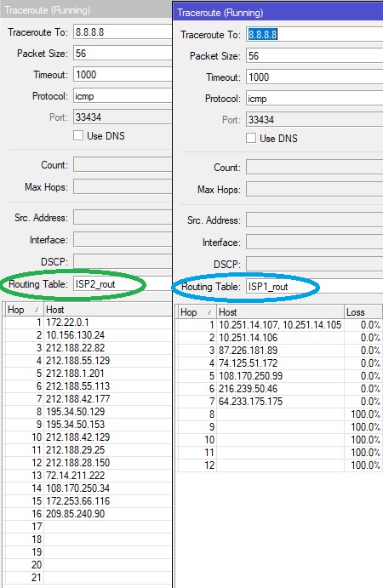Sort by Hop column in left window

coord(24,310)
